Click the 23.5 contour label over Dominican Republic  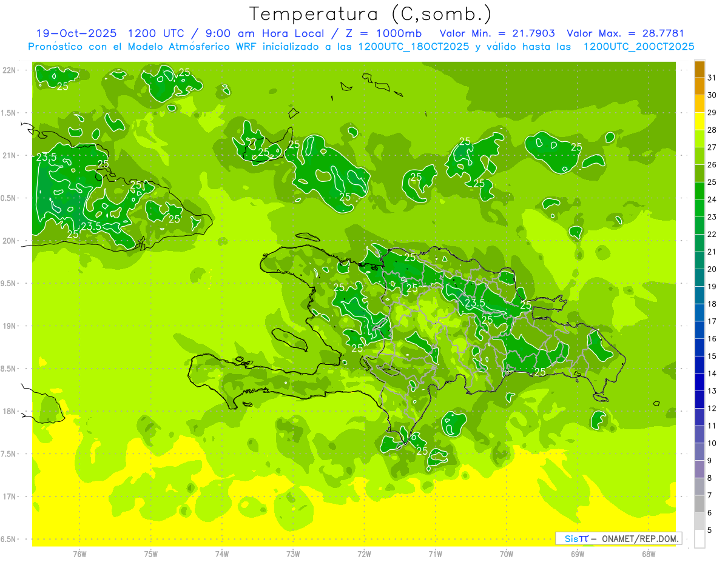point(474,303)
